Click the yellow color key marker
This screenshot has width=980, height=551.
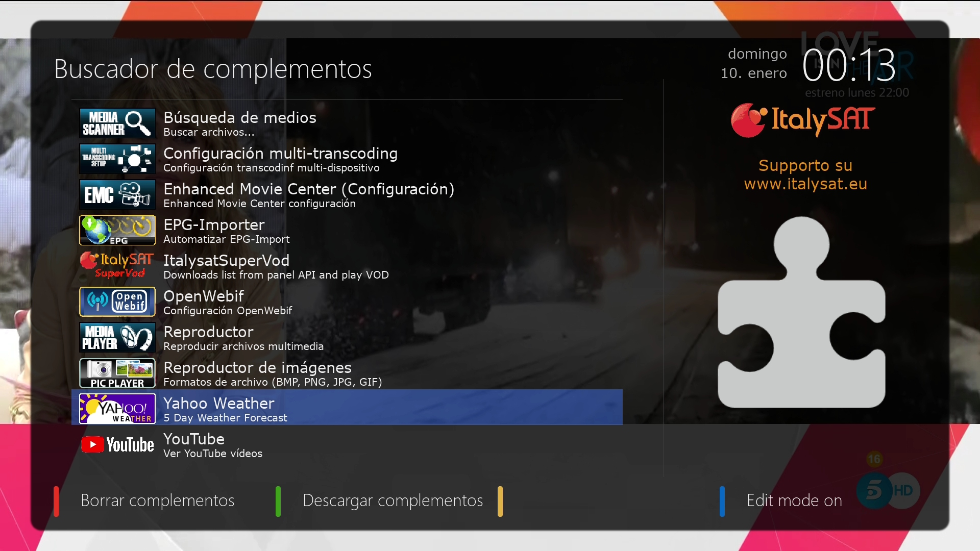click(x=500, y=502)
